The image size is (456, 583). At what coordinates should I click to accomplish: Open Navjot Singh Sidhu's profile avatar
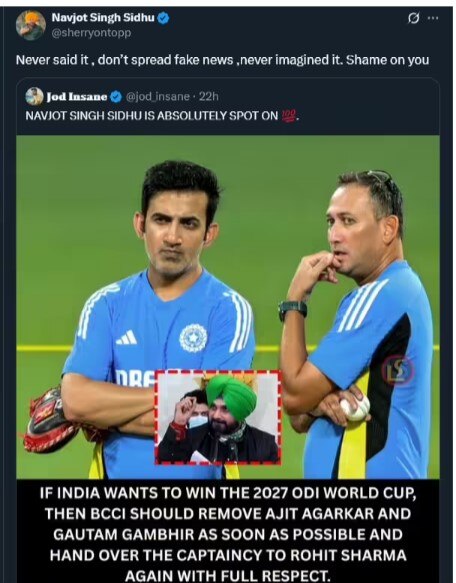coord(30,25)
